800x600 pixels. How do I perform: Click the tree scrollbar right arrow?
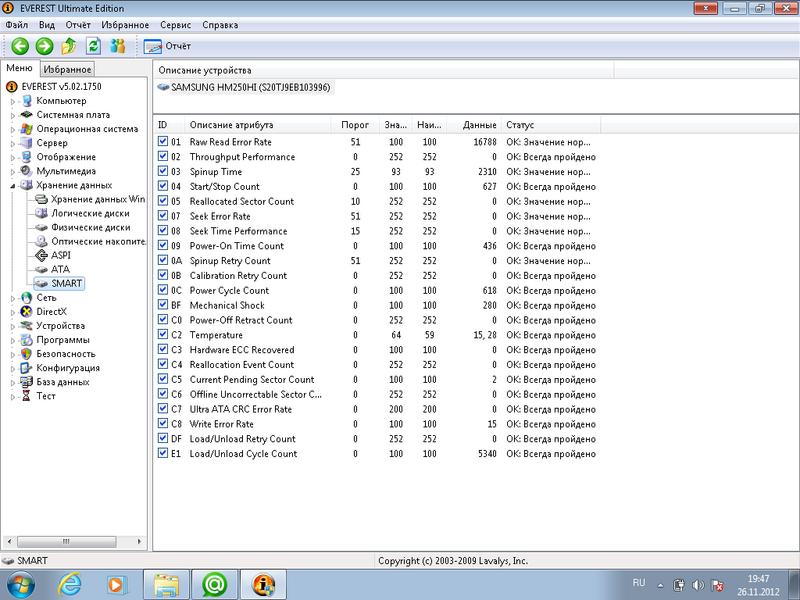[139, 541]
